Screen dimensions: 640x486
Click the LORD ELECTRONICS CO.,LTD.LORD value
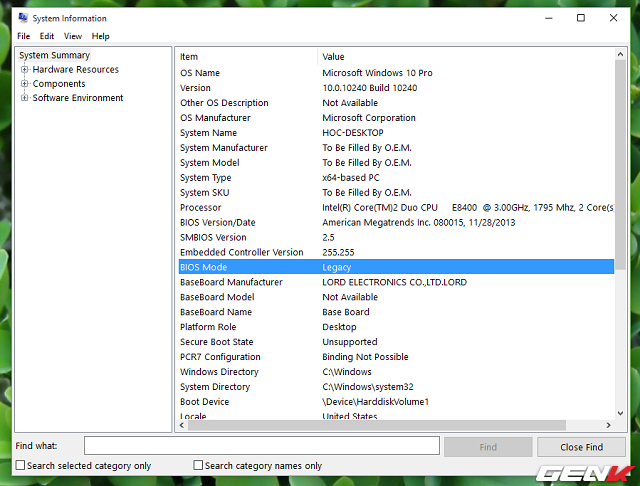(394, 282)
